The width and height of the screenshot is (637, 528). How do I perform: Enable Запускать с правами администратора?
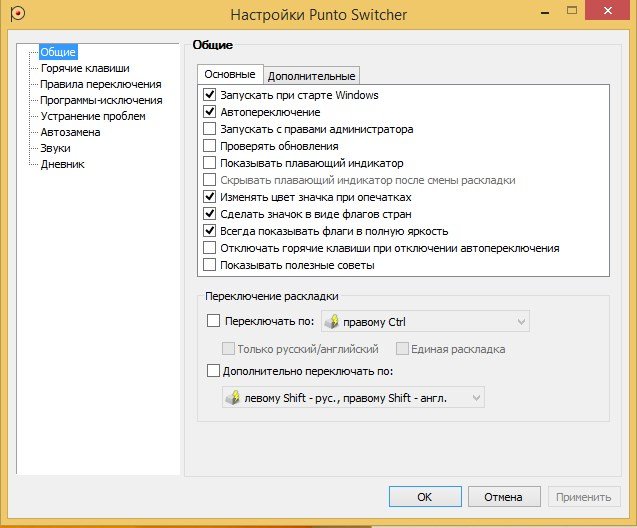(x=209, y=129)
